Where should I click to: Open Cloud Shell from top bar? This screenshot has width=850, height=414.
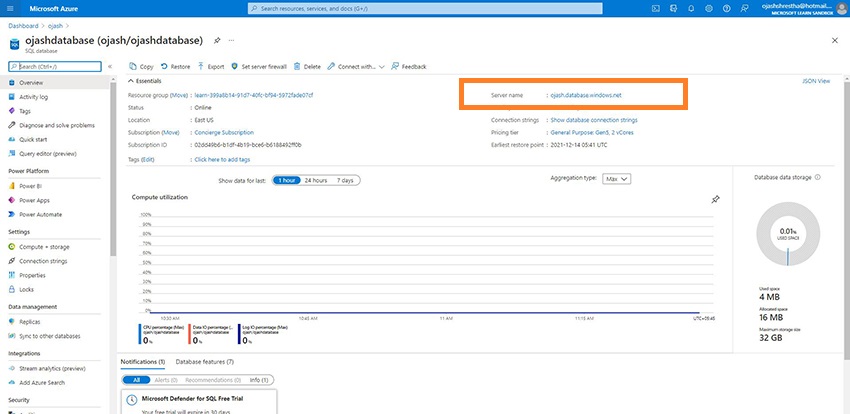point(655,9)
